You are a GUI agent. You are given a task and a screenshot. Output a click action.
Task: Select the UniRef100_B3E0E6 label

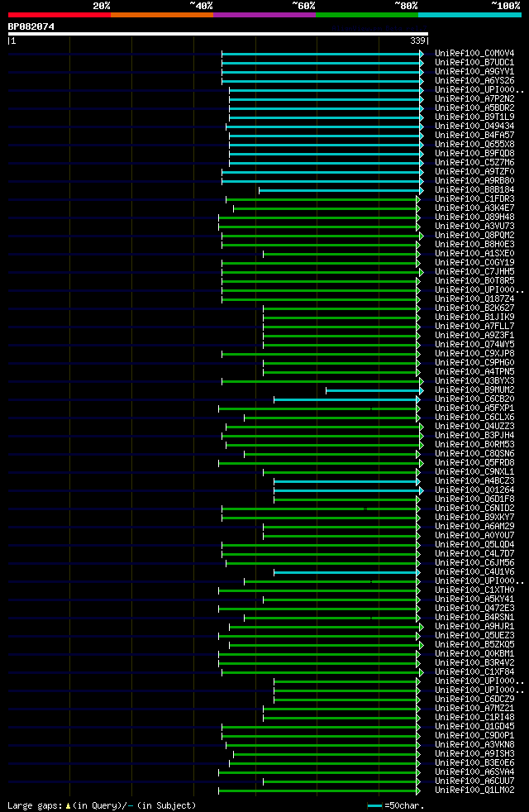[x=474, y=763]
